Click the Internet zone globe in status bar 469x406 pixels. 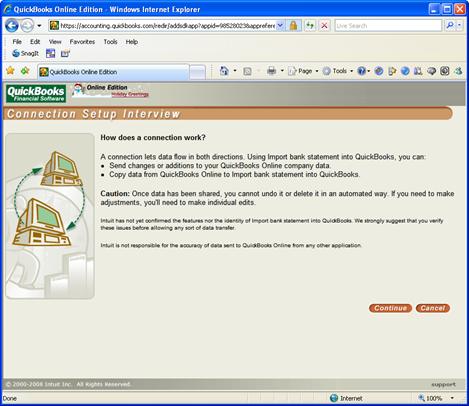(x=334, y=398)
